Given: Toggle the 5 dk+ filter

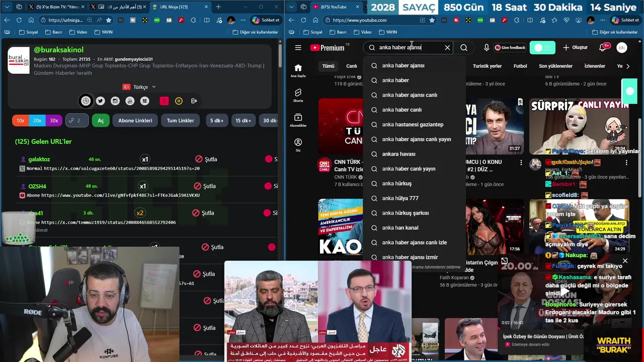Looking at the screenshot, I should 217,121.
